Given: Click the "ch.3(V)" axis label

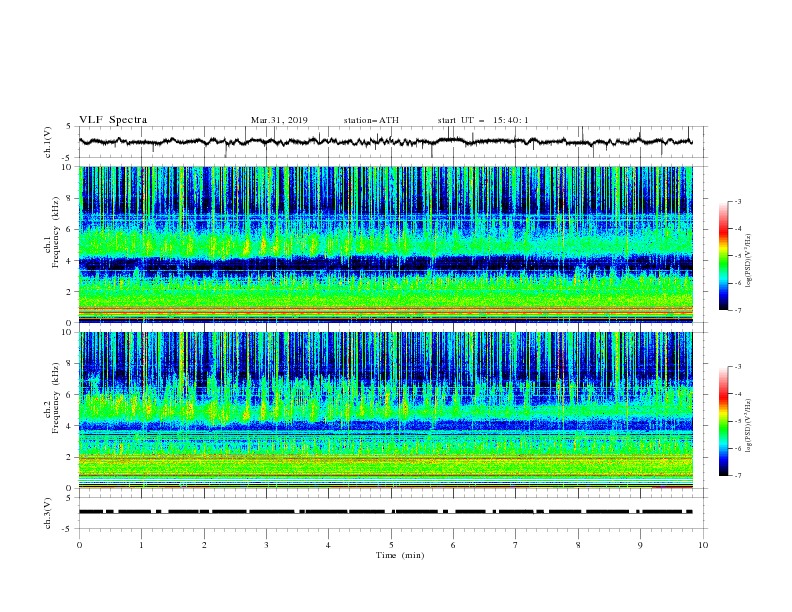Looking at the screenshot, I should [x=48, y=513].
